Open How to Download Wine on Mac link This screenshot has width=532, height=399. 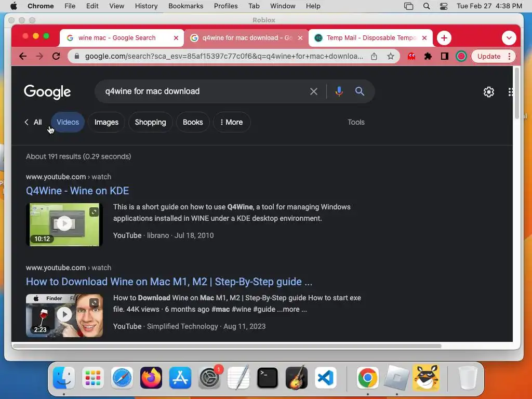tap(169, 282)
